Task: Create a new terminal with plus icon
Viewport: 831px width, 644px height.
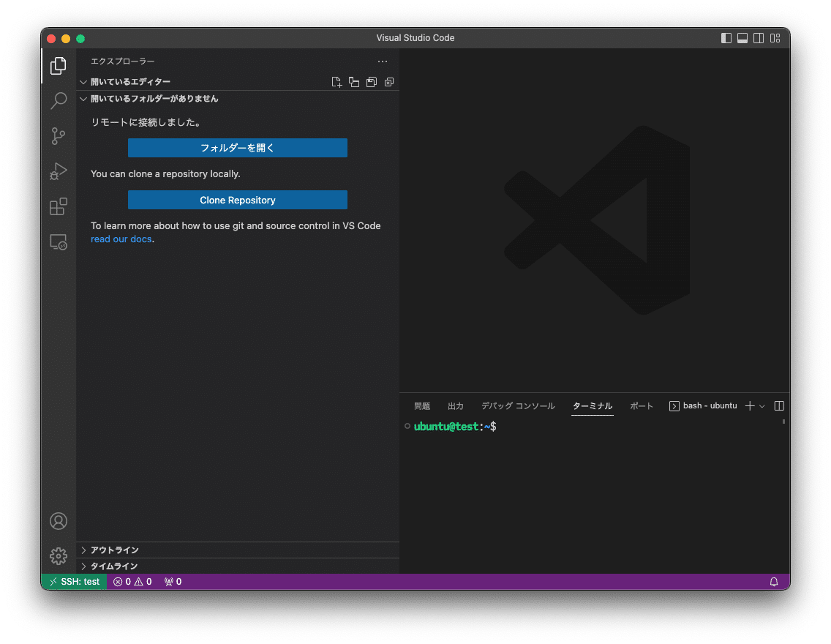Action: [x=750, y=406]
